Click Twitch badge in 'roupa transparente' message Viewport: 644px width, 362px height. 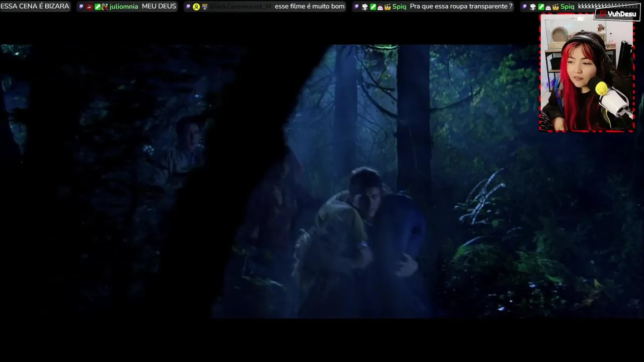[x=357, y=7]
